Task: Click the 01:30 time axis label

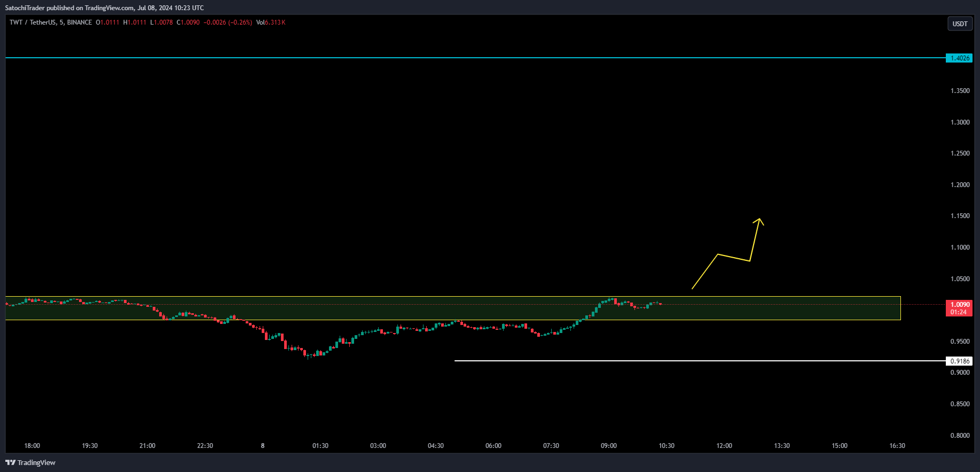Action: 320,446
